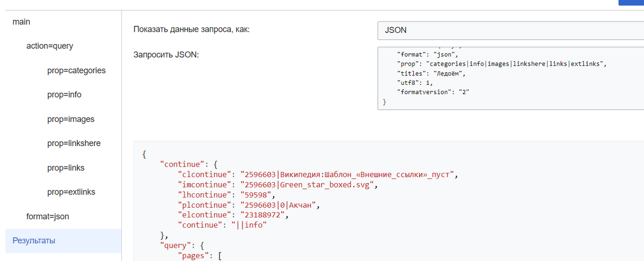Click prop=linkshere in the sidebar
This screenshot has height=261, width=644.
[x=74, y=143]
